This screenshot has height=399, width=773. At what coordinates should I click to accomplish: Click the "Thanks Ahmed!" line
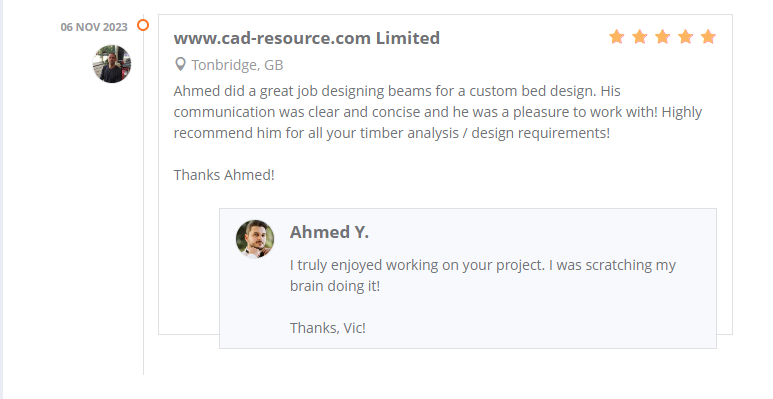click(x=224, y=175)
